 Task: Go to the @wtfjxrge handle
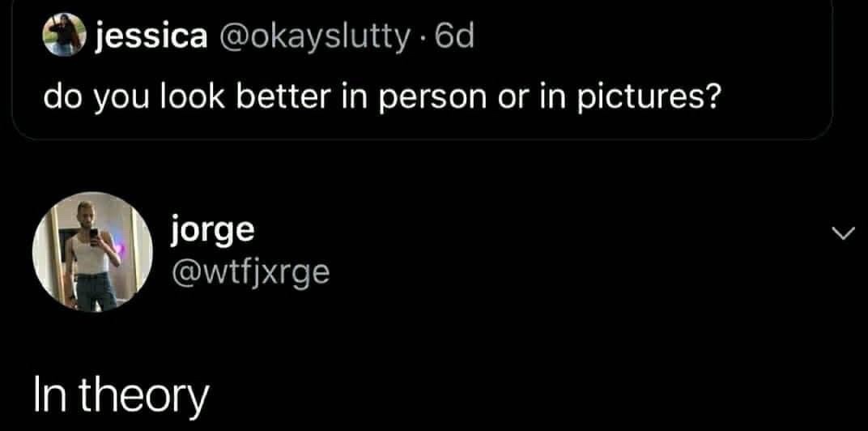pyautogui.click(x=250, y=271)
